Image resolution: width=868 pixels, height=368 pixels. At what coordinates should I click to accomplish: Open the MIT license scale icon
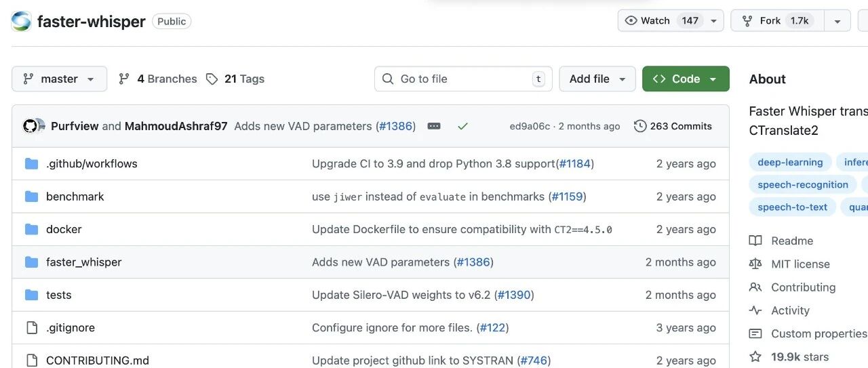(x=755, y=264)
